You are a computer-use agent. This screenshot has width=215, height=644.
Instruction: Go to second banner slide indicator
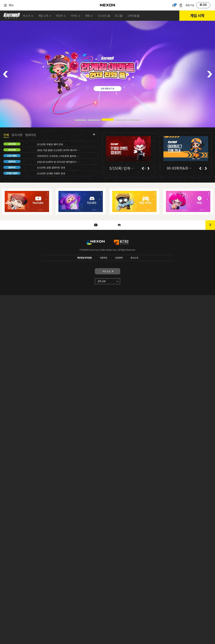(x=94, y=120)
